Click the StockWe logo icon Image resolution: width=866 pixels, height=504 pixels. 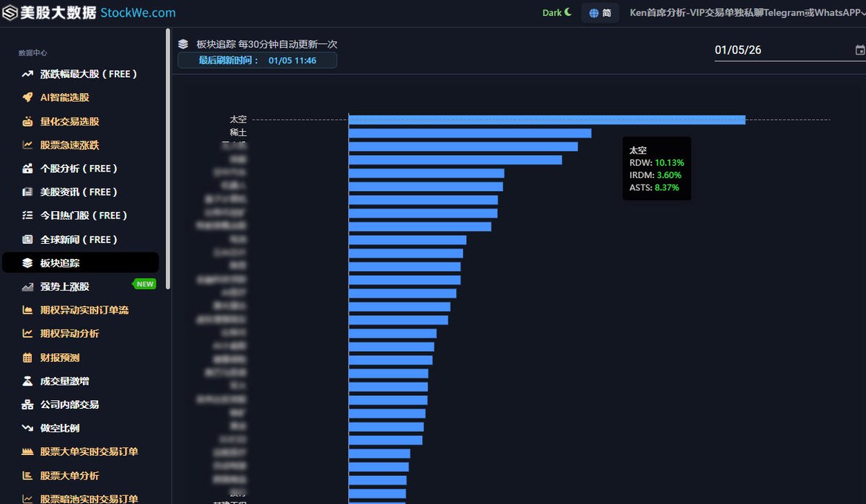point(11,13)
